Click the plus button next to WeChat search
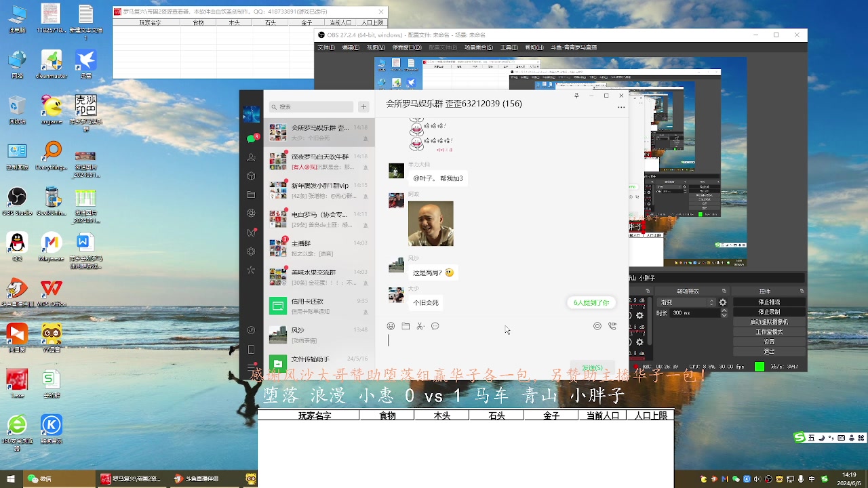Screen dimensions: 868x488 pos(363,106)
